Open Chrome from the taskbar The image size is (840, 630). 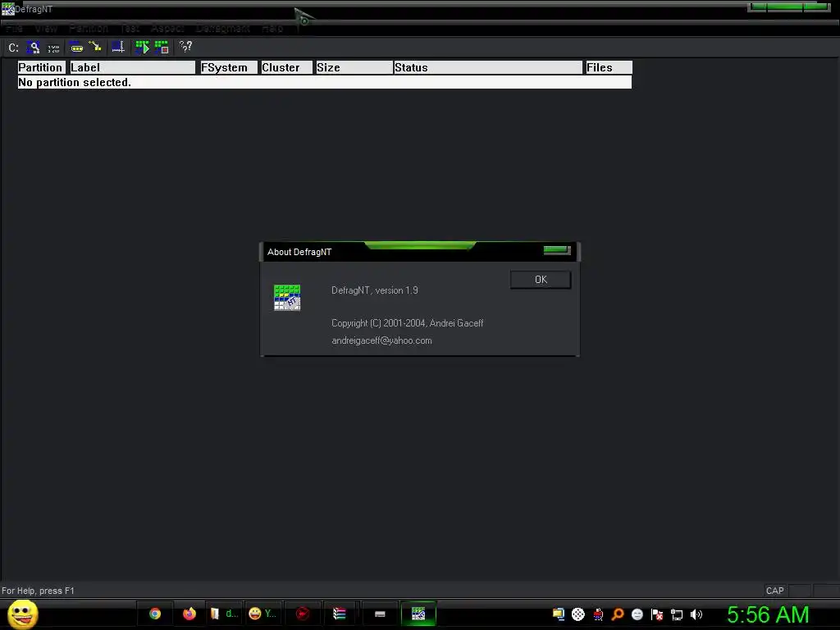pyautogui.click(x=155, y=614)
